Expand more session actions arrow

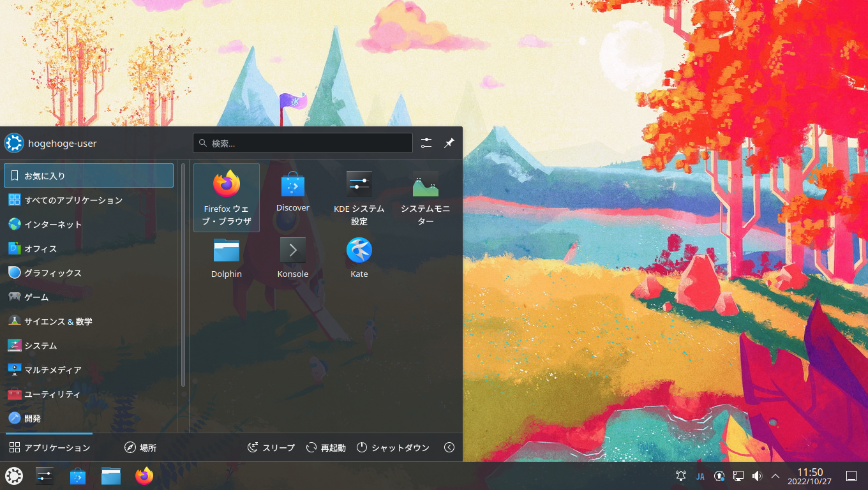tap(449, 447)
